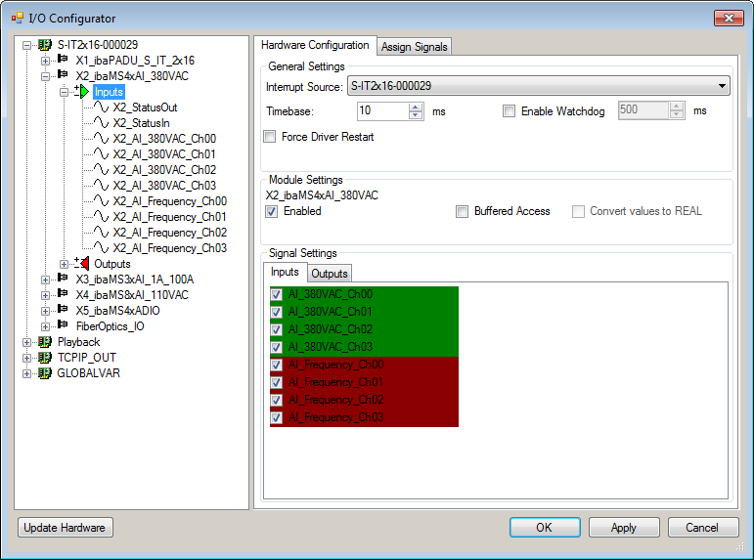
Task: Click wave icon of X2_AI_Frequency_Ch01
Action: tap(101, 216)
